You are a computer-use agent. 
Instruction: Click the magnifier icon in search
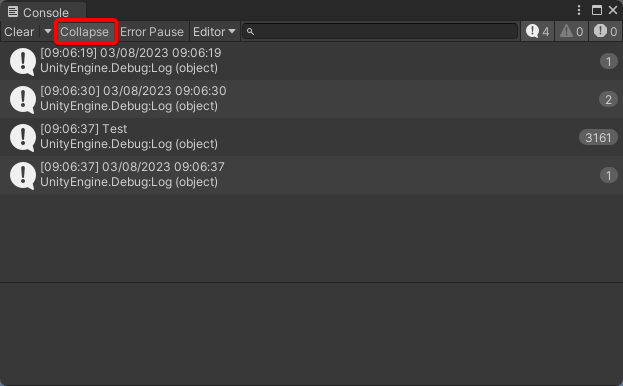pos(250,31)
